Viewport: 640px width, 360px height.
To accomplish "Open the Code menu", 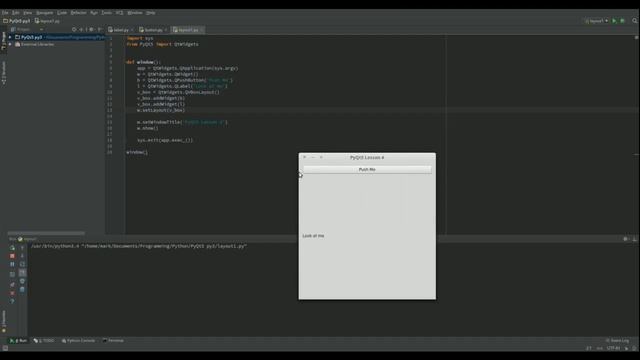I will [x=62, y=13].
